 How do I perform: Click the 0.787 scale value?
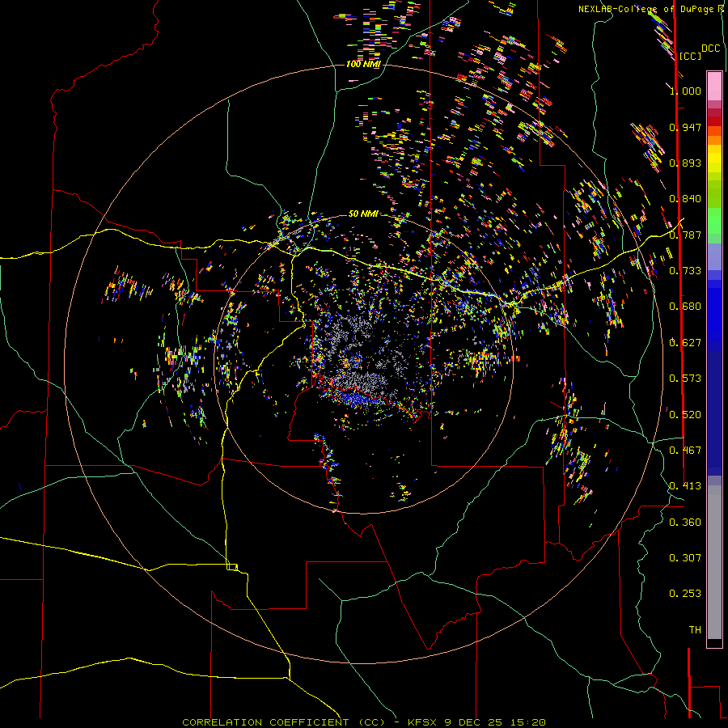(x=685, y=235)
